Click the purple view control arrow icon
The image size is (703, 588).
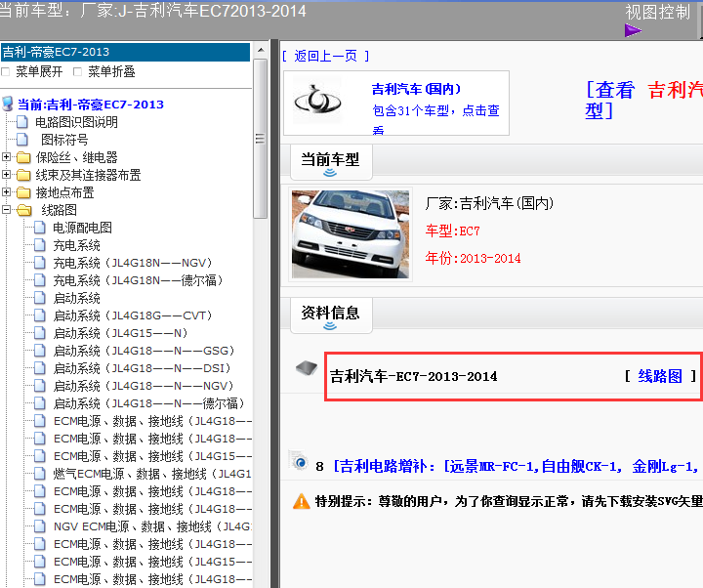(x=633, y=30)
